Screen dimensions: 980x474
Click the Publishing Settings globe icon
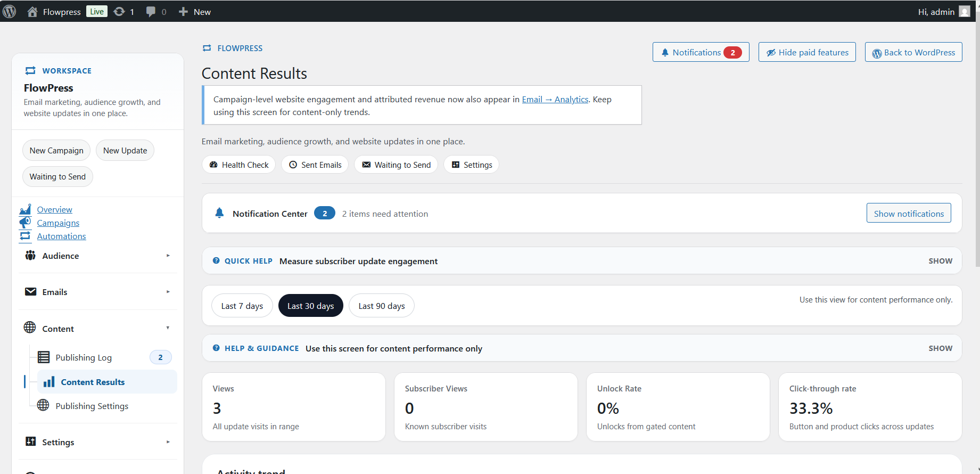pyautogui.click(x=43, y=405)
